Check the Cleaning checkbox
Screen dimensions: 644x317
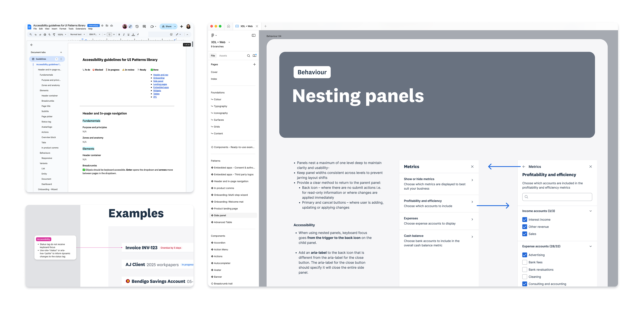[524, 277]
